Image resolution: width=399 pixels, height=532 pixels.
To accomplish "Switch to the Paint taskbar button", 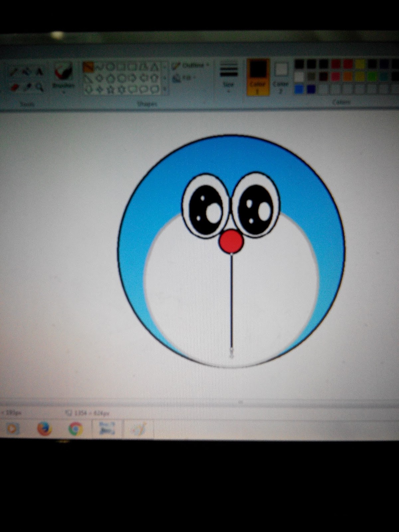I will (139, 430).
